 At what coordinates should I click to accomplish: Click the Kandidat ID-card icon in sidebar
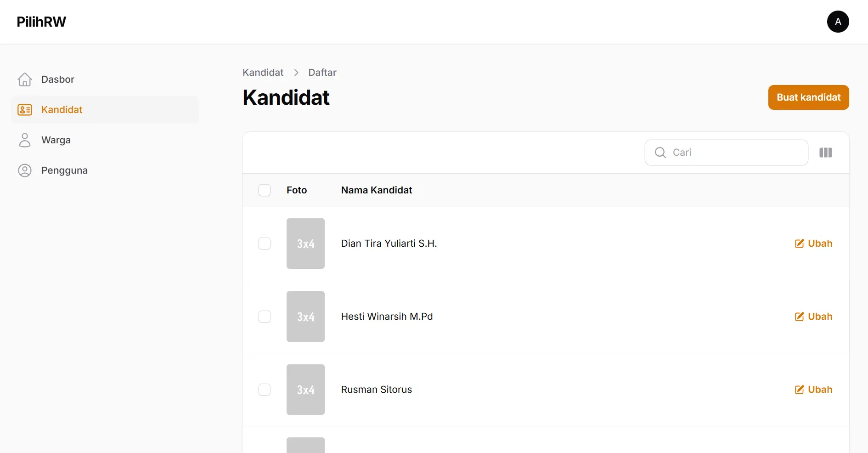click(25, 110)
